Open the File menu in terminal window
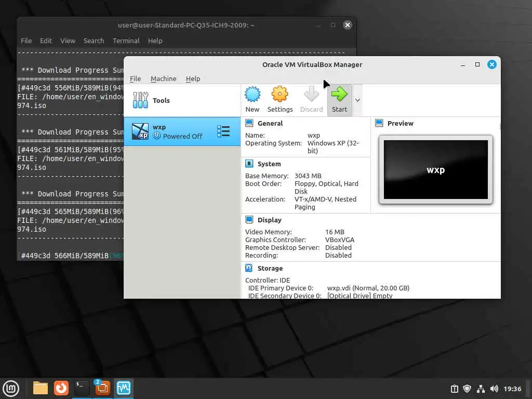 pos(26,41)
